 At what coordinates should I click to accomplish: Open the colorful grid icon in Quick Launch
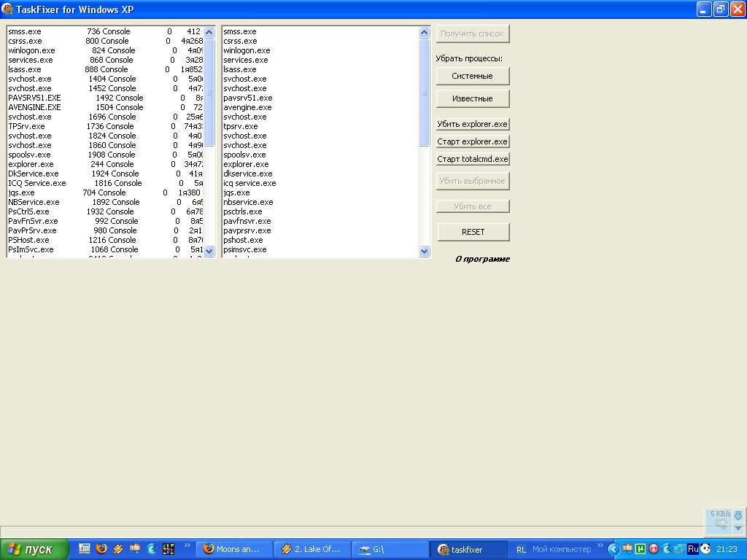click(169, 549)
